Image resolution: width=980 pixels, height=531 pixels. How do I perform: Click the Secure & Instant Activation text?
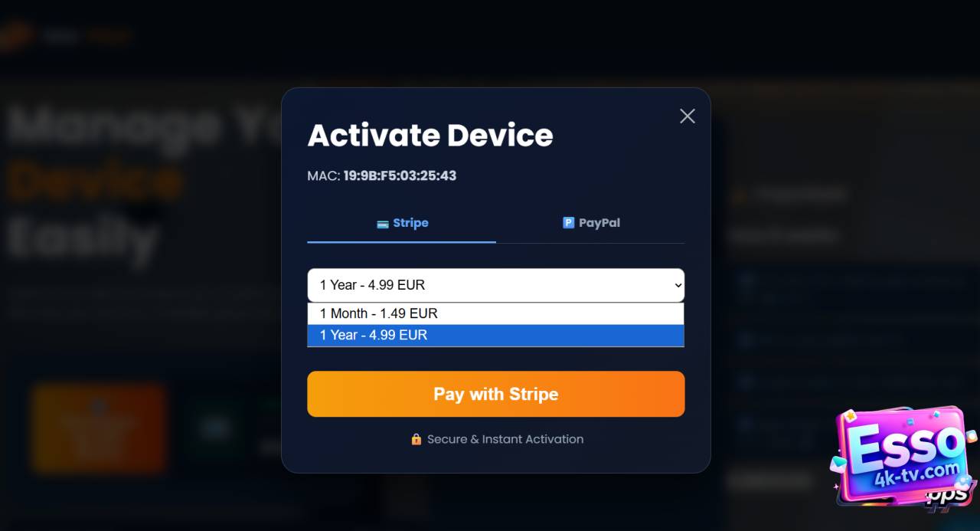coord(505,439)
